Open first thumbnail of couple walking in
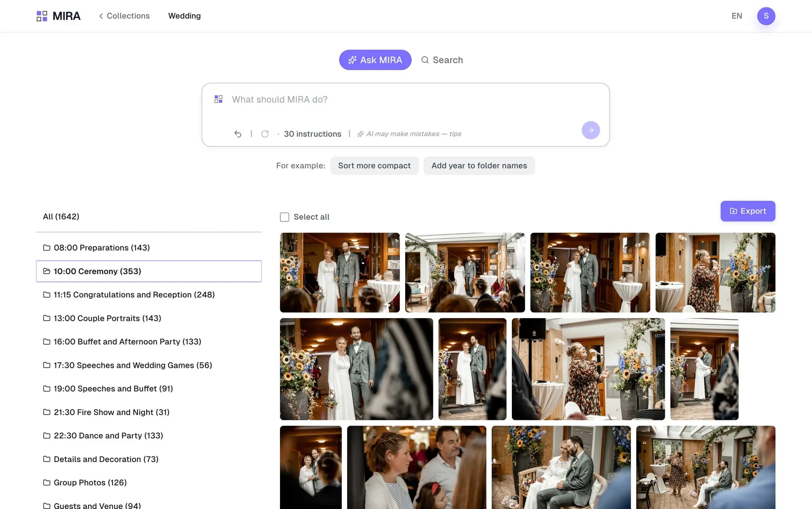Screen dimensions: 812x509 (x=340, y=273)
